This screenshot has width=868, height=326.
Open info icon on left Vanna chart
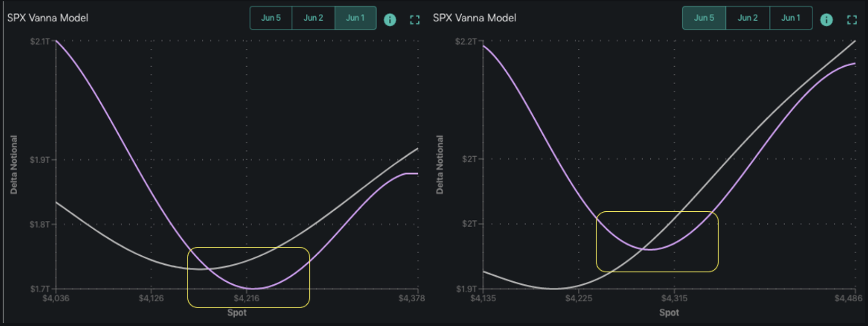tap(390, 20)
